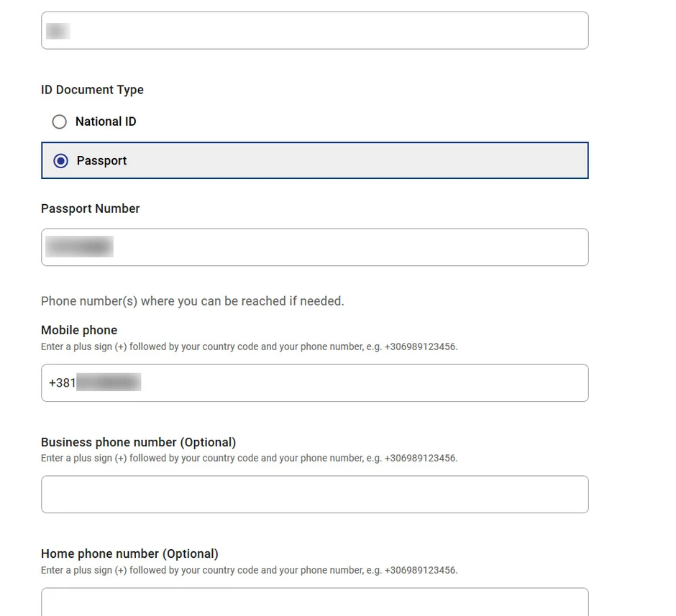Click the +381 prefix in Mobile phone
The image size is (676, 616).
point(62,383)
